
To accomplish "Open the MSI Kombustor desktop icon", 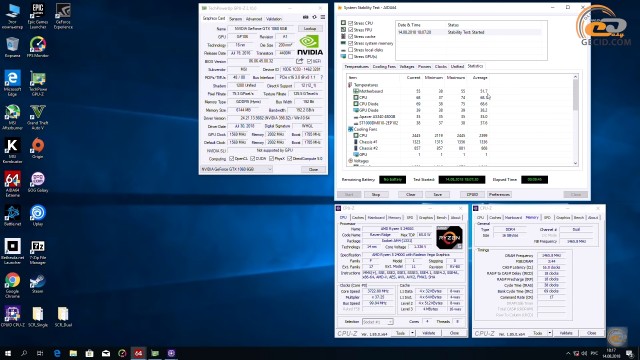I will (12, 151).
